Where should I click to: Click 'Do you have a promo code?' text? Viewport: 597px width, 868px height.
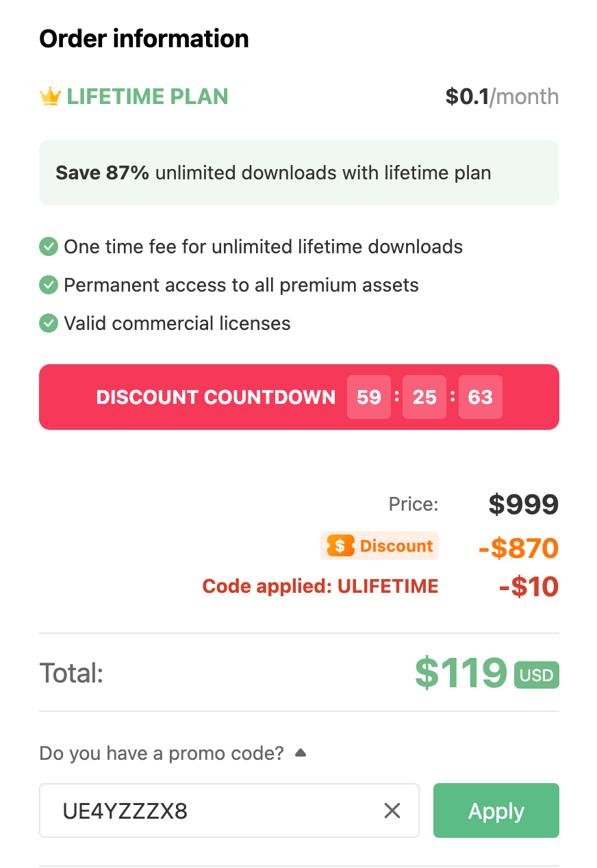pos(162,754)
